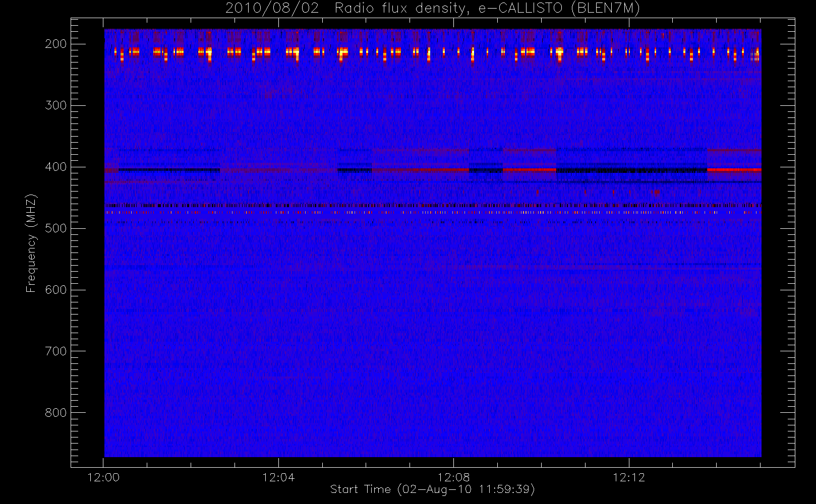Click the 12:00 time tick label
This screenshot has width=816, height=504.
(103, 477)
